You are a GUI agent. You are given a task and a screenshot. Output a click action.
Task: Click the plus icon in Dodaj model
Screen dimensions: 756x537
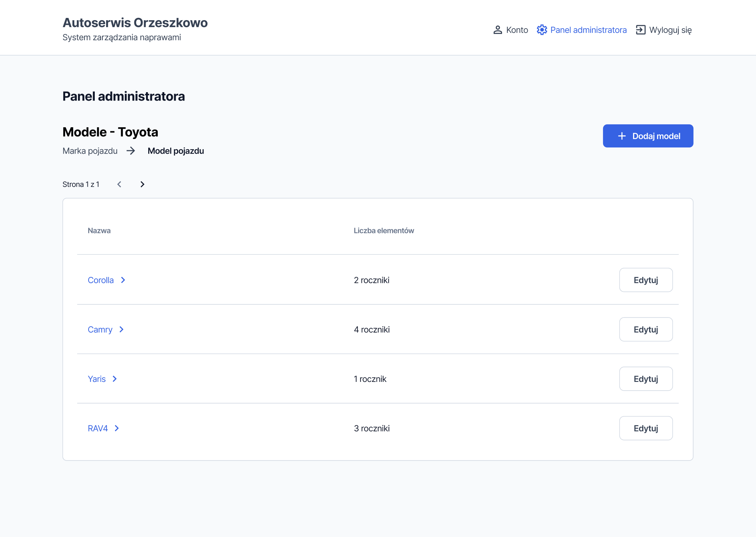622,136
